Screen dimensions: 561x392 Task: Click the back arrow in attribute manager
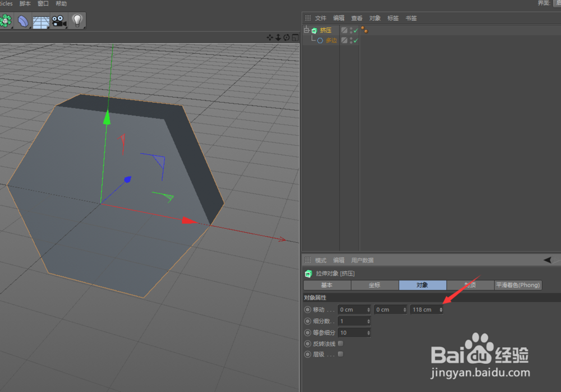(548, 260)
